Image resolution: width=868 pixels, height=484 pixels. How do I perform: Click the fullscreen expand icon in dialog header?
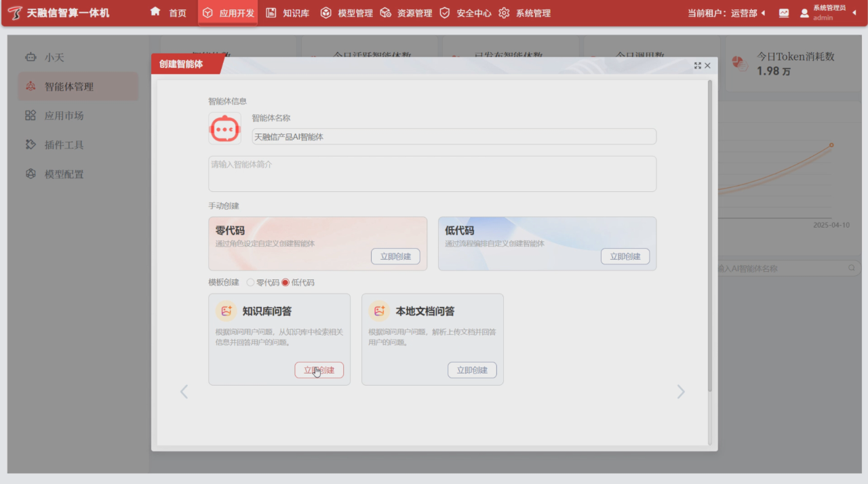[x=697, y=66]
